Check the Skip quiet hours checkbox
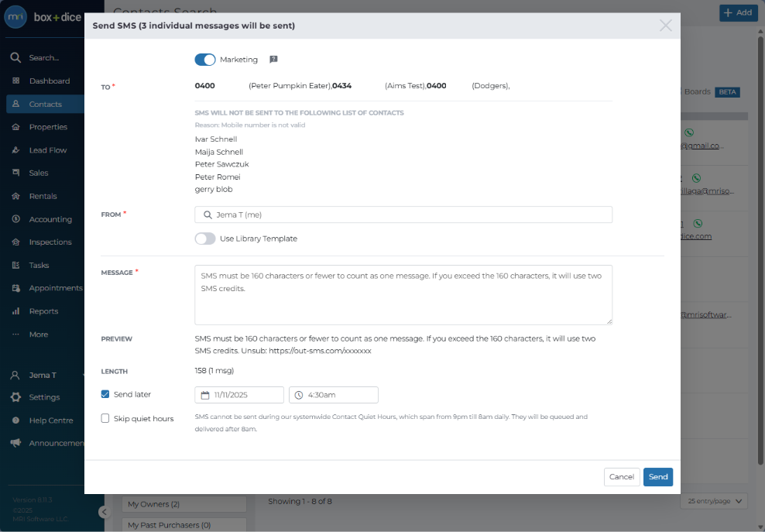Screen dimensions: 765x532 coord(105,418)
